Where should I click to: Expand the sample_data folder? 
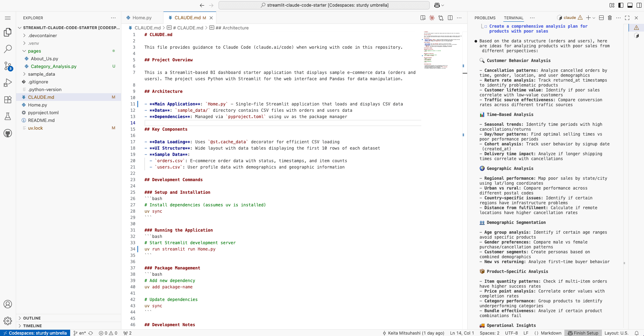click(x=41, y=74)
